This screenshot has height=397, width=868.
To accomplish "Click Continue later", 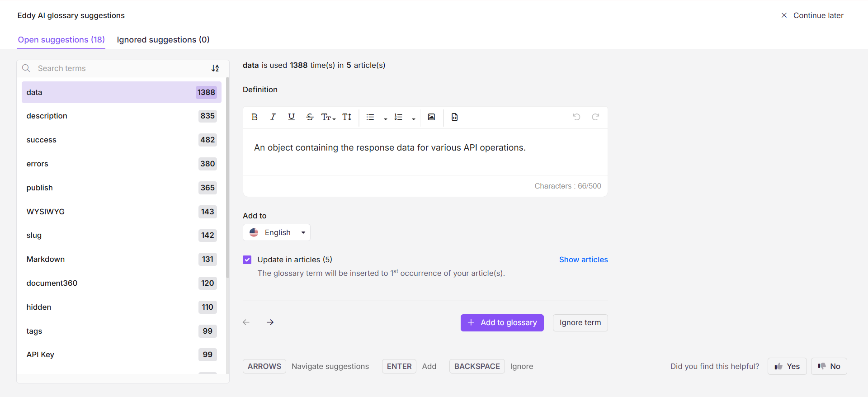I will 818,15.
